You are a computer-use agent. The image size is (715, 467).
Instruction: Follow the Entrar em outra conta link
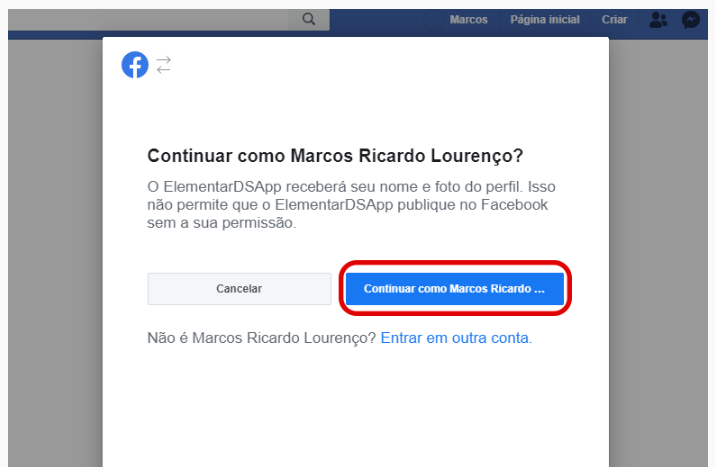tap(456, 338)
